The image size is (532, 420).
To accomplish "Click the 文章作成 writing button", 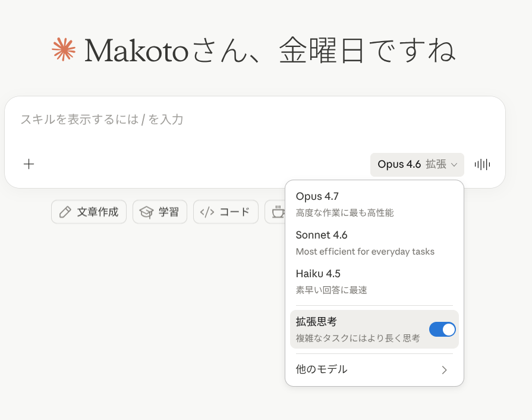I will pos(89,212).
